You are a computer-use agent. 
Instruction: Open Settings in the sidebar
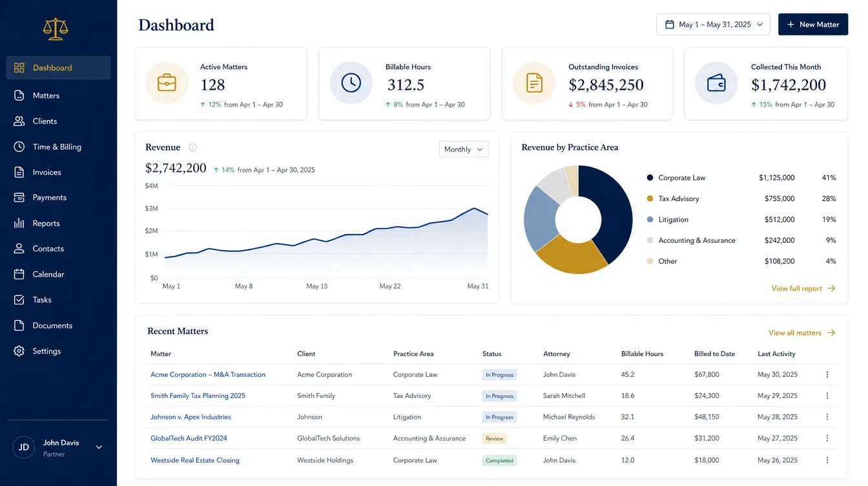tap(58, 351)
